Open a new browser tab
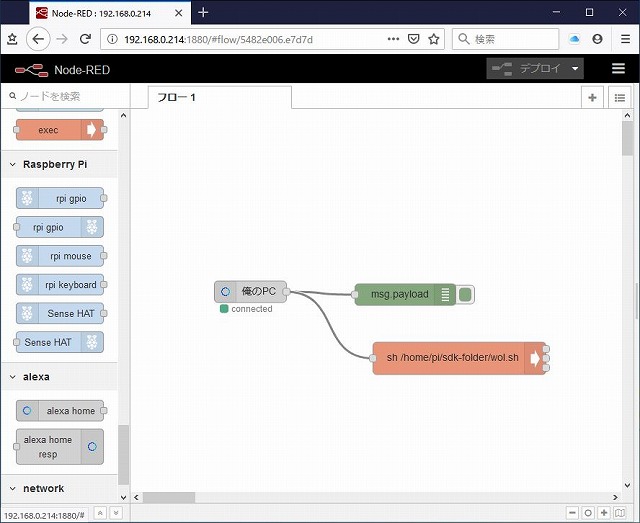Viewport: 640px width, 523px height. pyautogui.click(x=203, y=13)
